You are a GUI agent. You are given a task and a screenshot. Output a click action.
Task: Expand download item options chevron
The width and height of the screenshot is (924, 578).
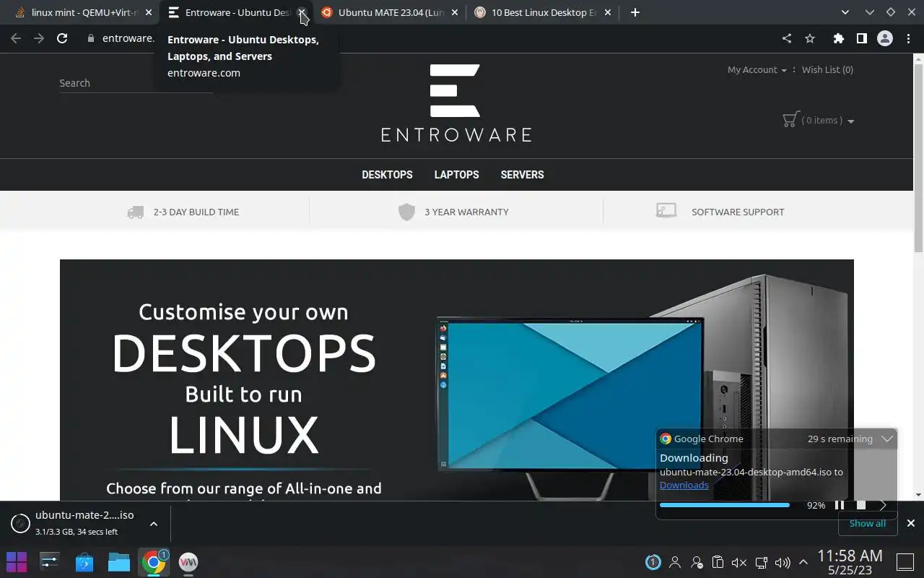[x=153, y=524]
